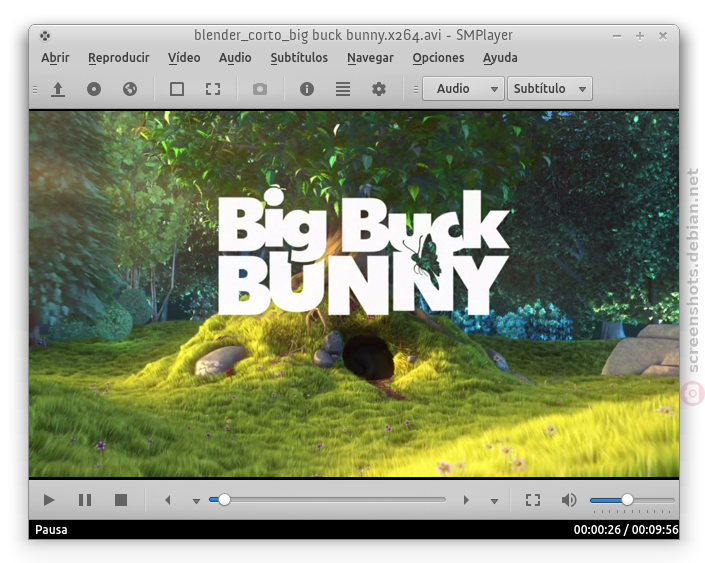Click the elapsed time display 00:00:26
This screenshot has width=705, height=563.
(597, 530)
